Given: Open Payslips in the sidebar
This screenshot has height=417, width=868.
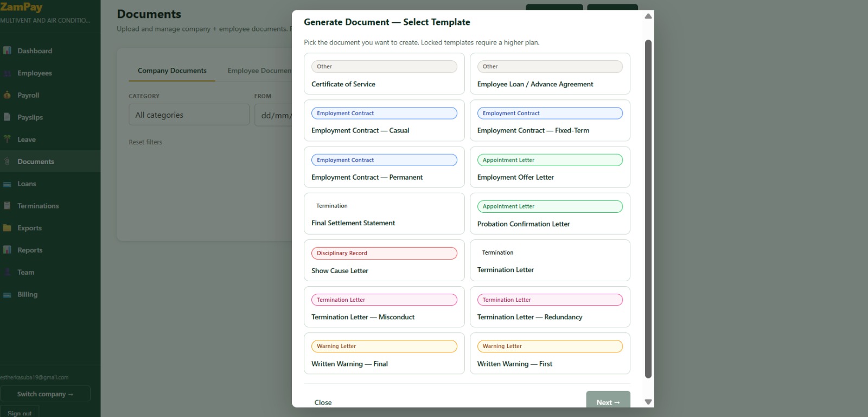Looking at the screenshot, I should pos(50,117).
